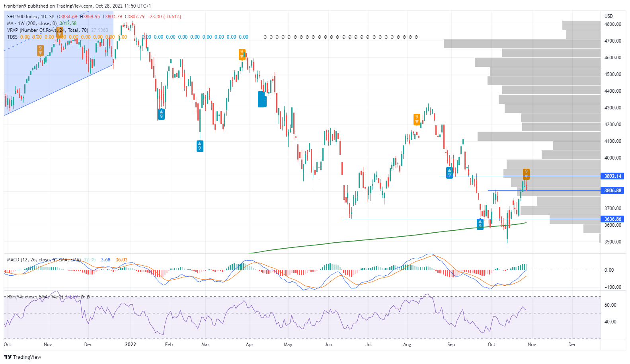Click orange 9 marker at late March high
630x364 pixels.
242,54
